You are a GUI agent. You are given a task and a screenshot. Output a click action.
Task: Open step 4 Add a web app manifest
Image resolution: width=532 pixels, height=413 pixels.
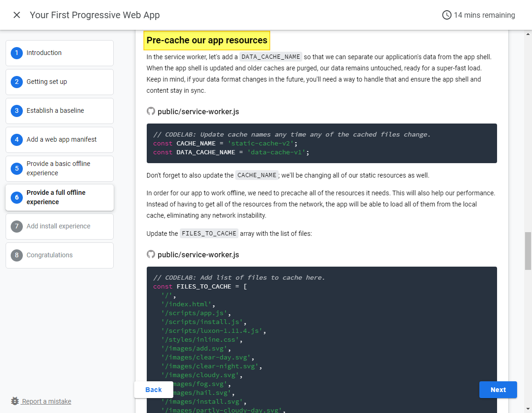60,139
